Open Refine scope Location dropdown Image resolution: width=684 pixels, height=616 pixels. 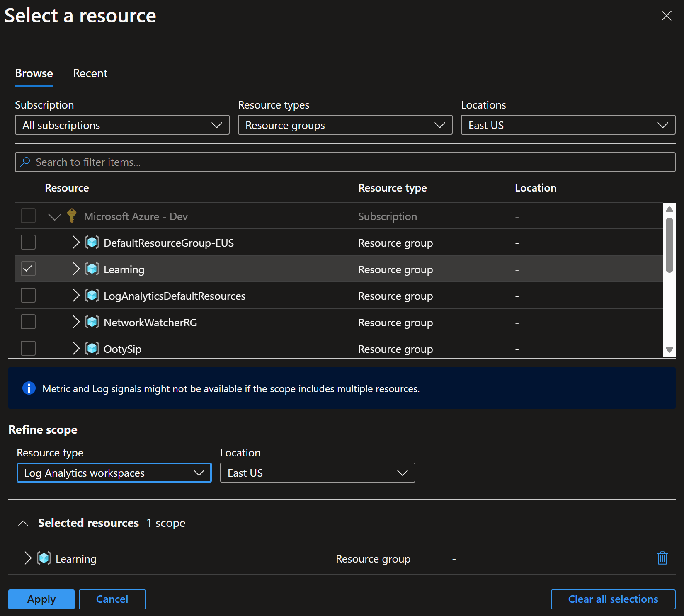318,473
